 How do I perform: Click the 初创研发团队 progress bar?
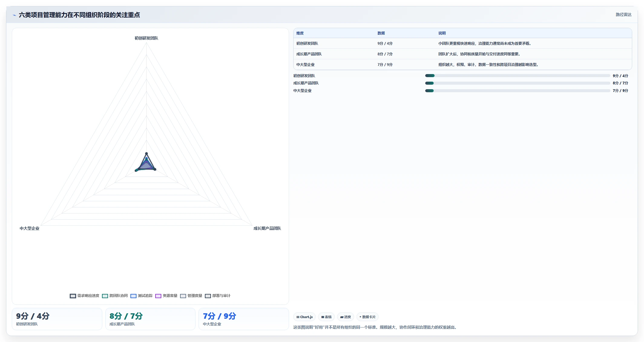coord(517,76)
